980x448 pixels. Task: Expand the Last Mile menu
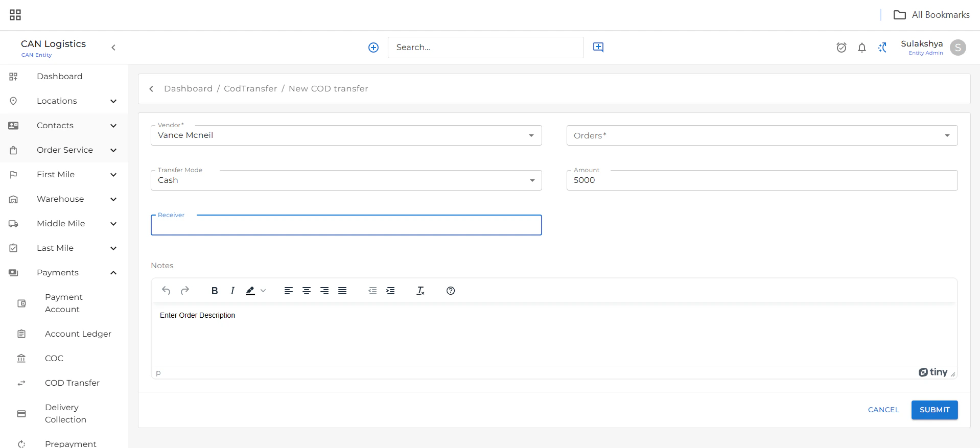click(x=64, y=248)
